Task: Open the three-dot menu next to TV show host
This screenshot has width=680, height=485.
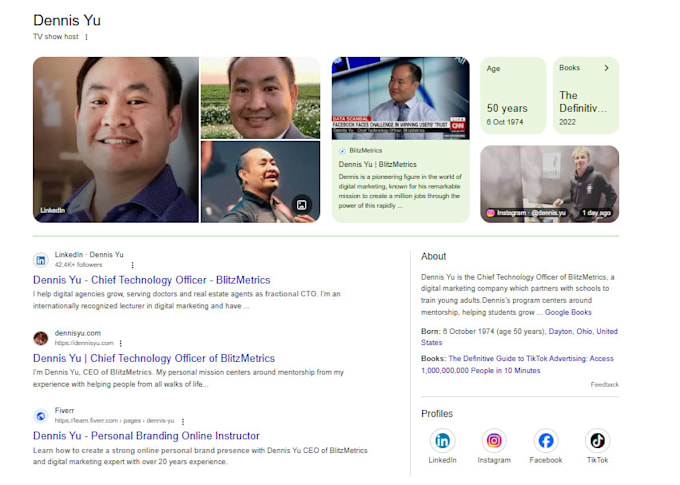Action: pyautogui.click(x=86, y=37)
